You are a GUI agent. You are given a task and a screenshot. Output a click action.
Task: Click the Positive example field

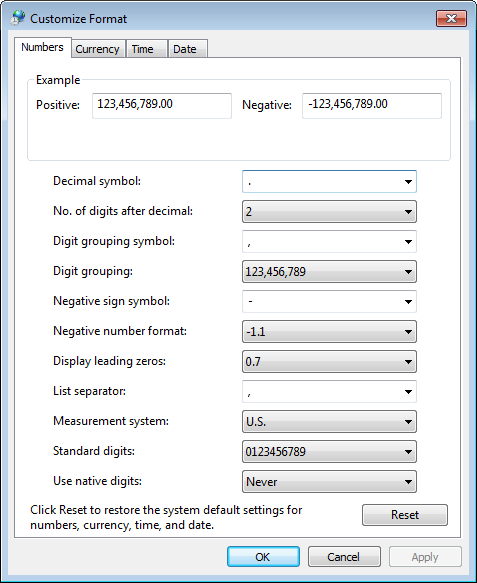pos(162,106)
